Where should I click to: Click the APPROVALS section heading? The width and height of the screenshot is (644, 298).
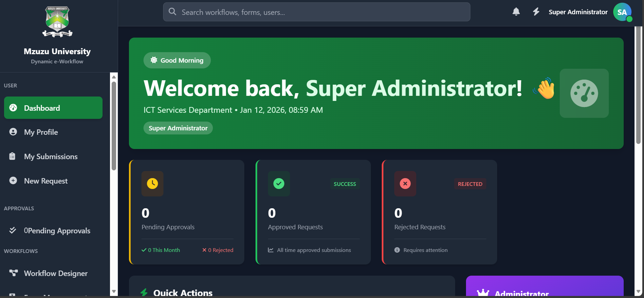(x=19, y=208)
